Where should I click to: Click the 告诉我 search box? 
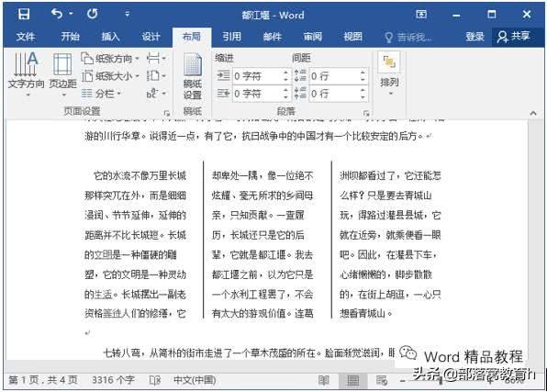tap(408, 37)
